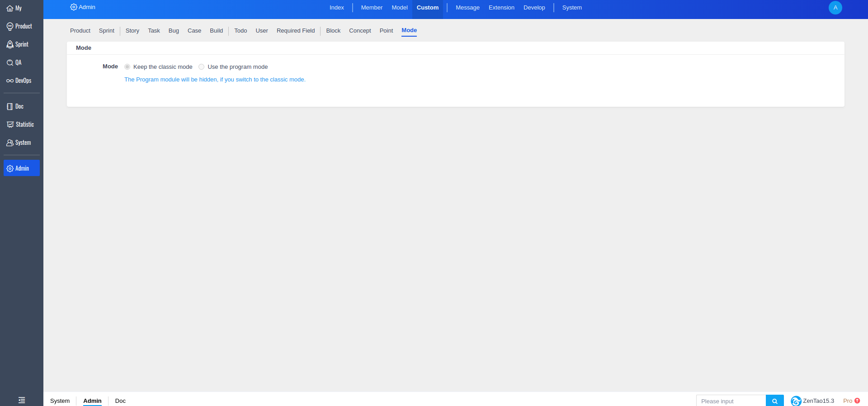Open the Statistic chart icon
Screen dimensions: 868x406
coord(10,124)
